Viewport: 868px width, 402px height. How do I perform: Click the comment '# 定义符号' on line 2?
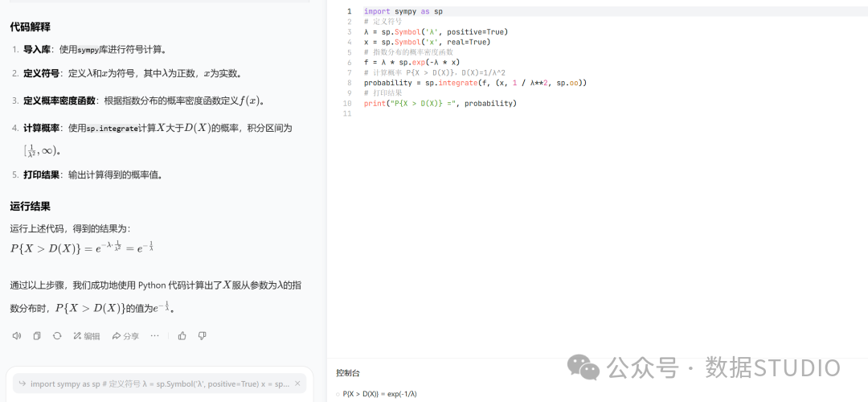tap(383, 22)
